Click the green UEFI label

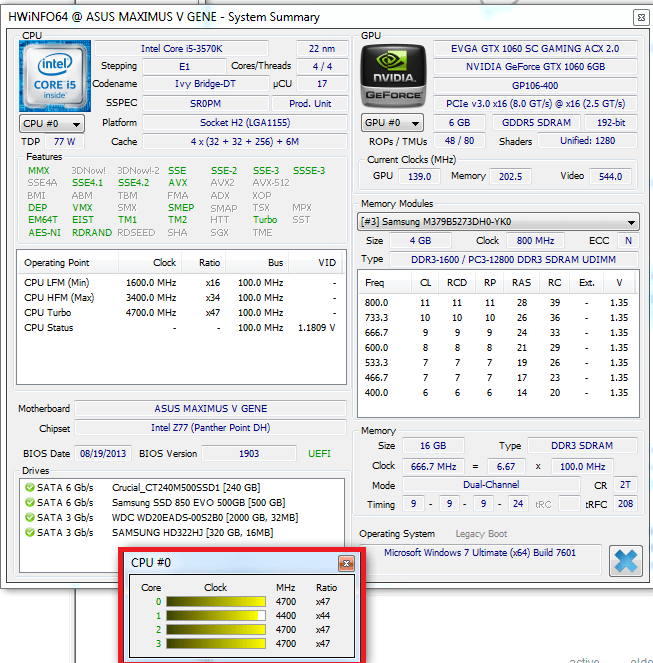point(319,454)
